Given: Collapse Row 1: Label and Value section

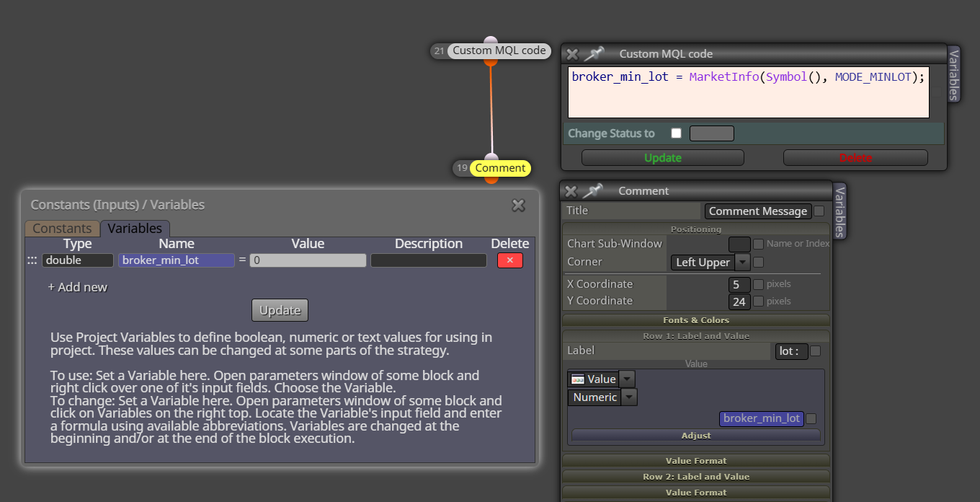Looking at the screenshot, I should tap(696, 336).
